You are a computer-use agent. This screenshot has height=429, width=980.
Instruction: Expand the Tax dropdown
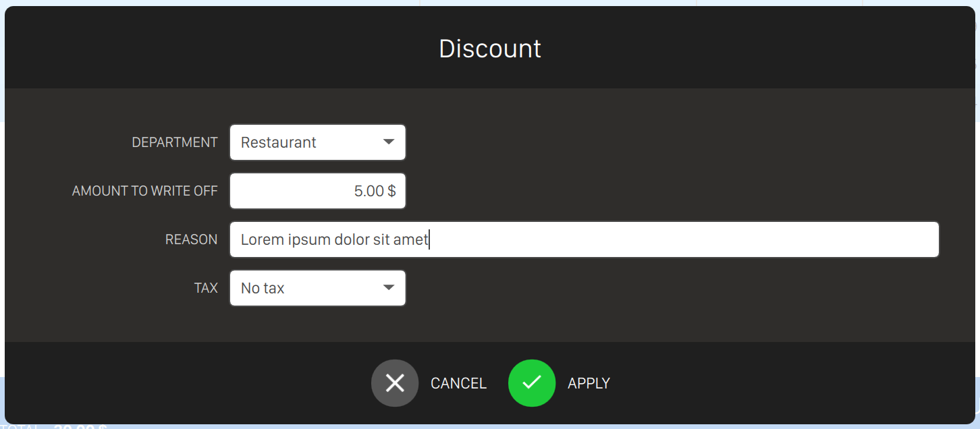[317, 288]
